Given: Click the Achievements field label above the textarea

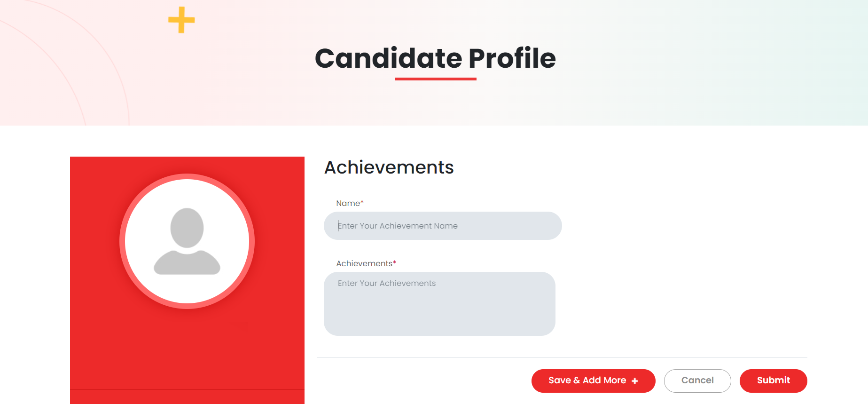Looking at the screenshot, I should point(364,263).
